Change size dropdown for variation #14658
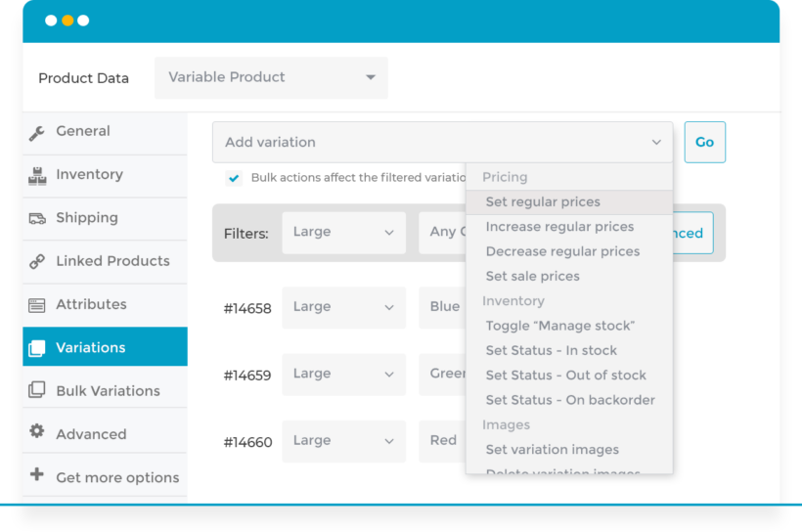Screen dimensions: 802x532 343,307
